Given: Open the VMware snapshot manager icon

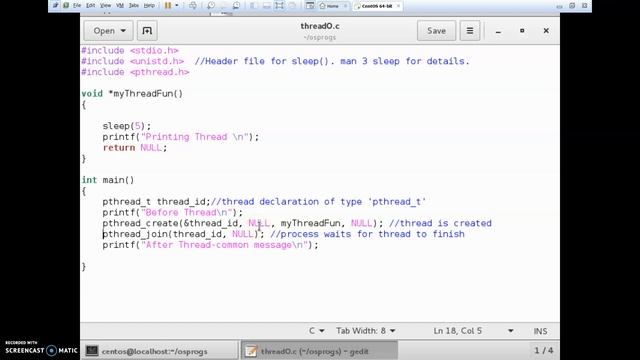Looking at the screenshot, I should coord(236,5).
